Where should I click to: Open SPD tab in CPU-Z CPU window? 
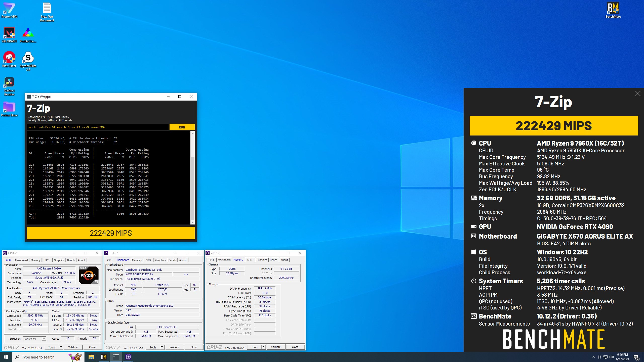[x=47, y=260]
